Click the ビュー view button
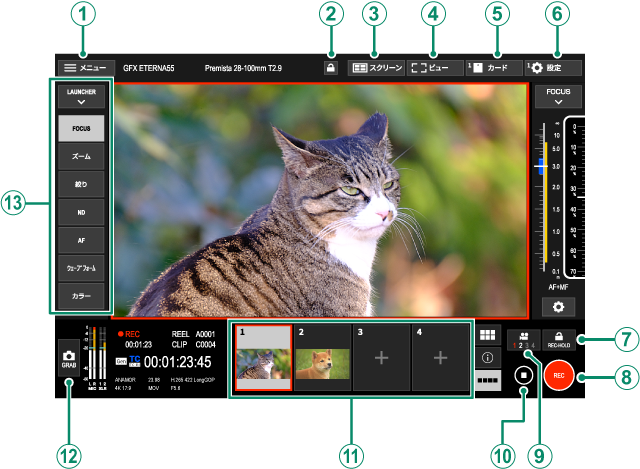Viewport: 640px width, 469px height. (x=435, y=68)
